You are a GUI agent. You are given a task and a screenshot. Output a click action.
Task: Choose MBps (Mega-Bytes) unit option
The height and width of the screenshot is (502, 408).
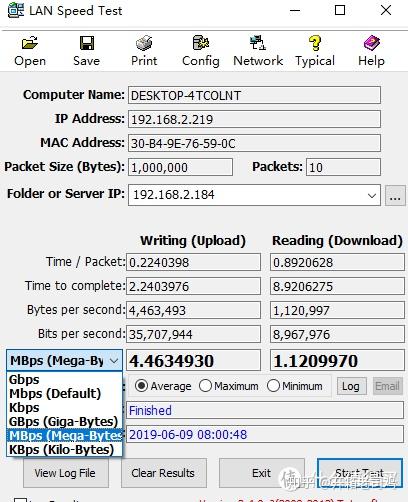pyautogui.click(x=64, y=435)
